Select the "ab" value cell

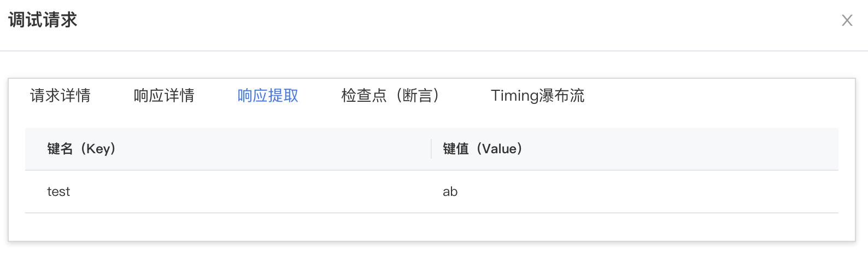(450, 192)
